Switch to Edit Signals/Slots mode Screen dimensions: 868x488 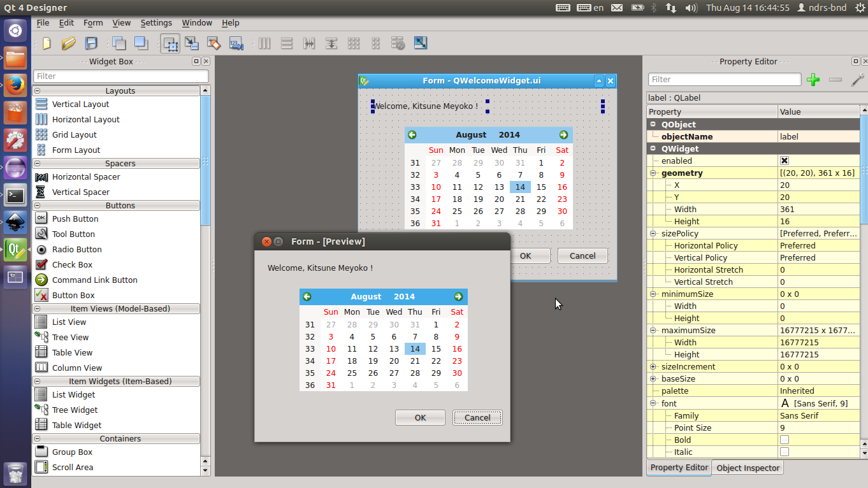tap(192, 43)
